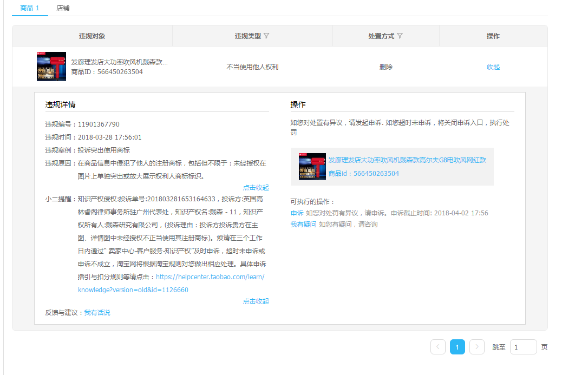Image resolution: width=588 pixels, height=375 pixels.
Task: Click the 违规类型 column header text
Action: [x=248, y=36]
